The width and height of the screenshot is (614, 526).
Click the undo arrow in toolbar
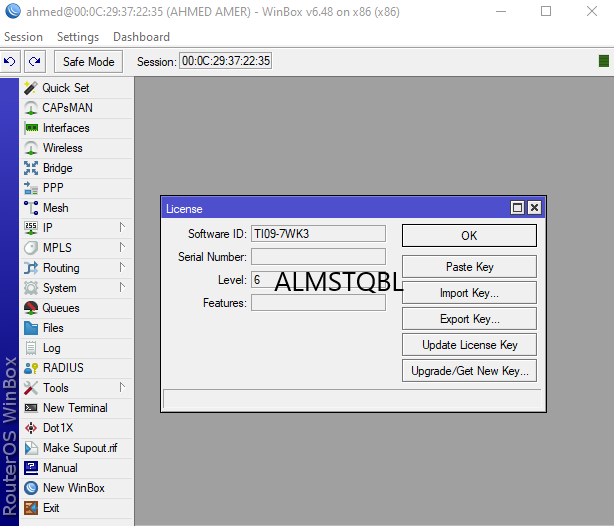pyautogui.click(x=11, y=61)
